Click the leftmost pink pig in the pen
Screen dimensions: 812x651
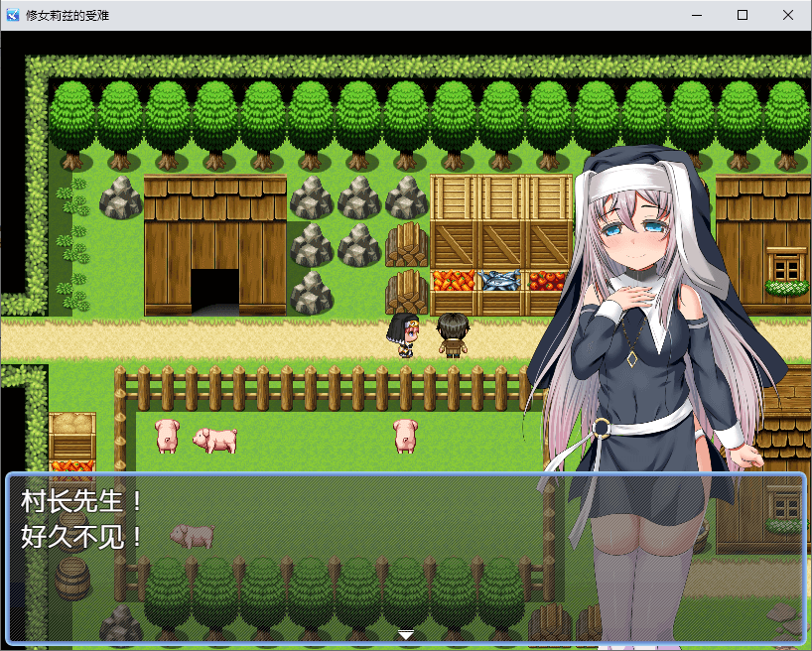pos(166,436)
